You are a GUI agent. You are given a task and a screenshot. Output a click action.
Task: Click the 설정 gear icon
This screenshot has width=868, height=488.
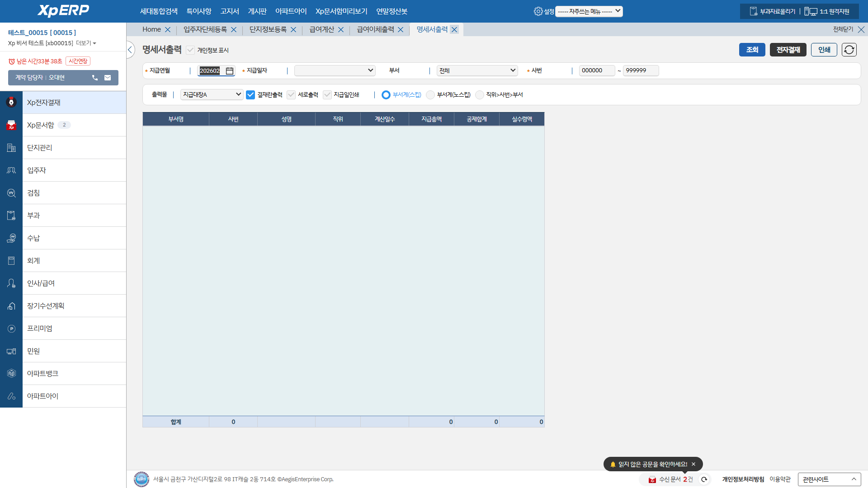tap(538, 11)
